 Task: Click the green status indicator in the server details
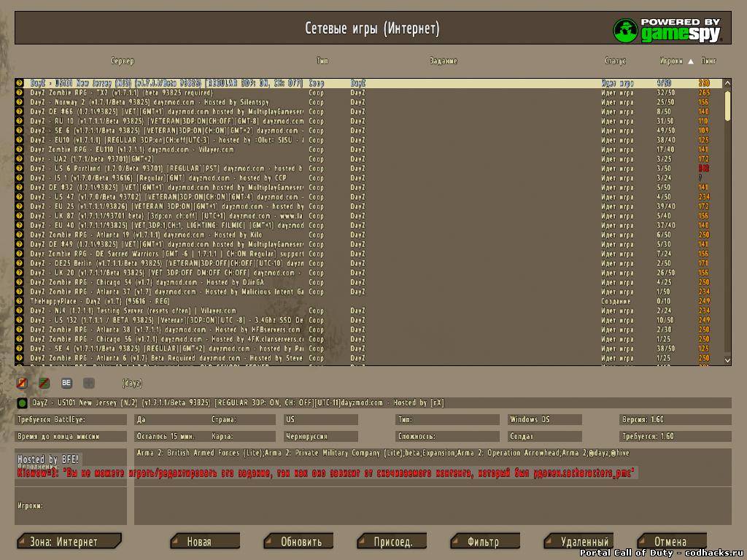pyautogui.click(x=22, y=403)
